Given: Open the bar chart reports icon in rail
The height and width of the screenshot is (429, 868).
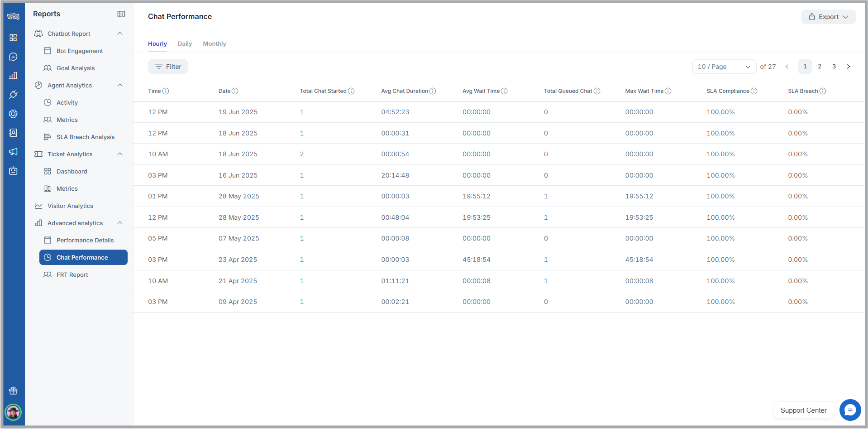Looking at the screenshot, I should click(13, 76).
